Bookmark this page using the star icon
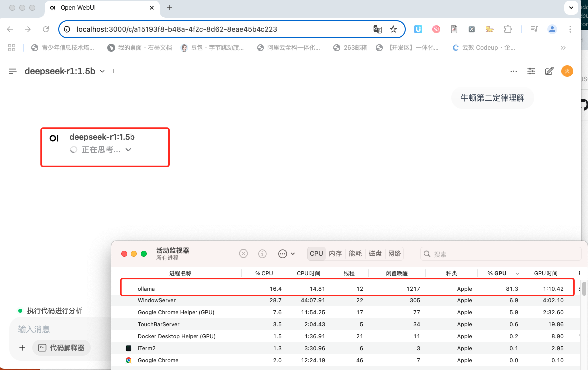 point(393,29)
